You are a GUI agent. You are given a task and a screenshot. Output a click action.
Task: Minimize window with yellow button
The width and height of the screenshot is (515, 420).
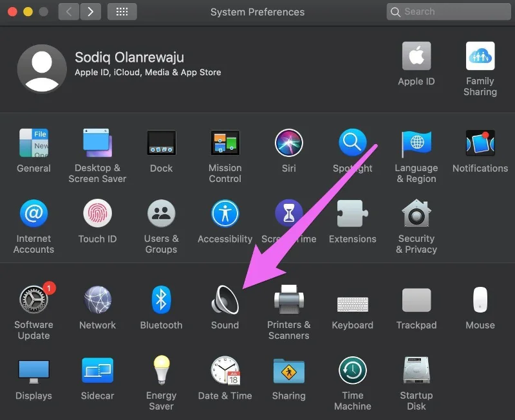tap(28, 12)
